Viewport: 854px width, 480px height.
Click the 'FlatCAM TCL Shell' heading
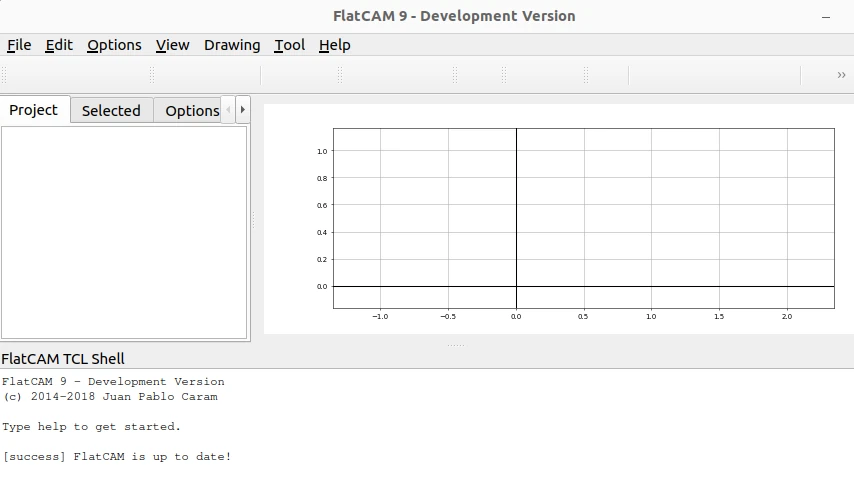(63, 359)
